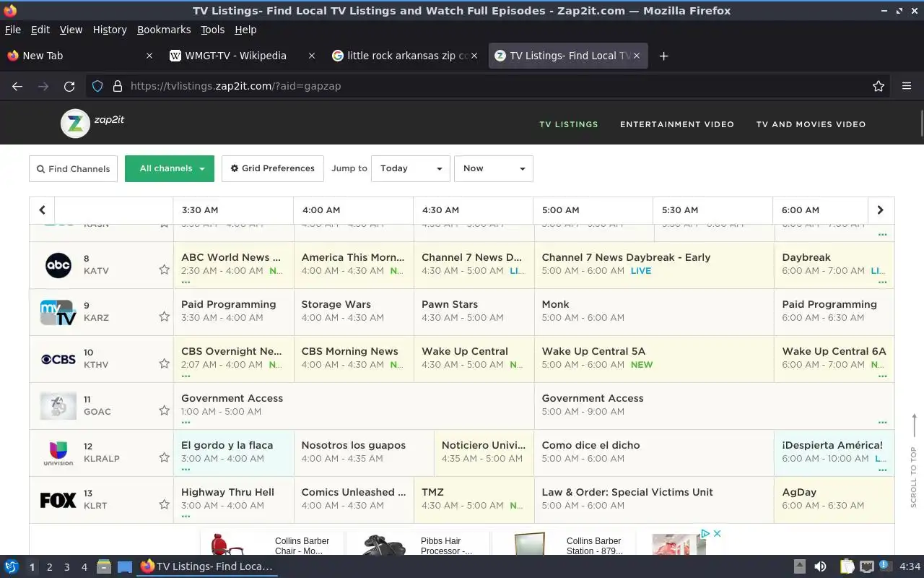Favorite the KLRALP channel star
The image size is (924, 578).
tap(164, 457)
